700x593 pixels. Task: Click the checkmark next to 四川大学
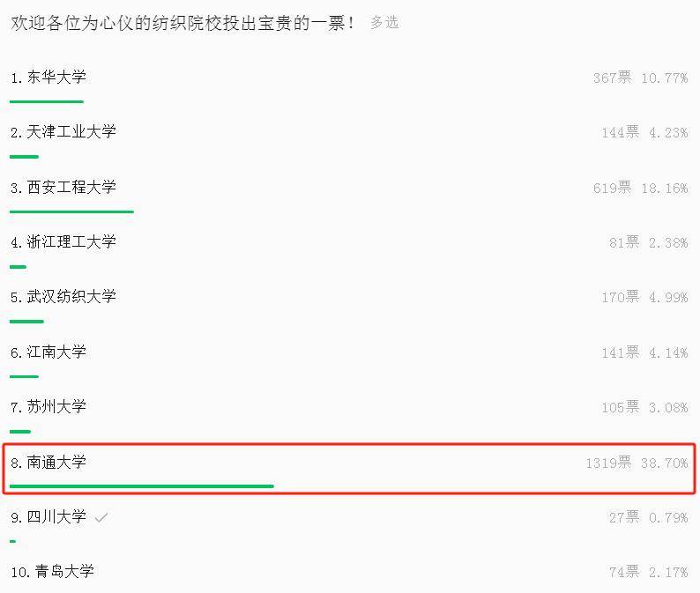pos(101,517)
